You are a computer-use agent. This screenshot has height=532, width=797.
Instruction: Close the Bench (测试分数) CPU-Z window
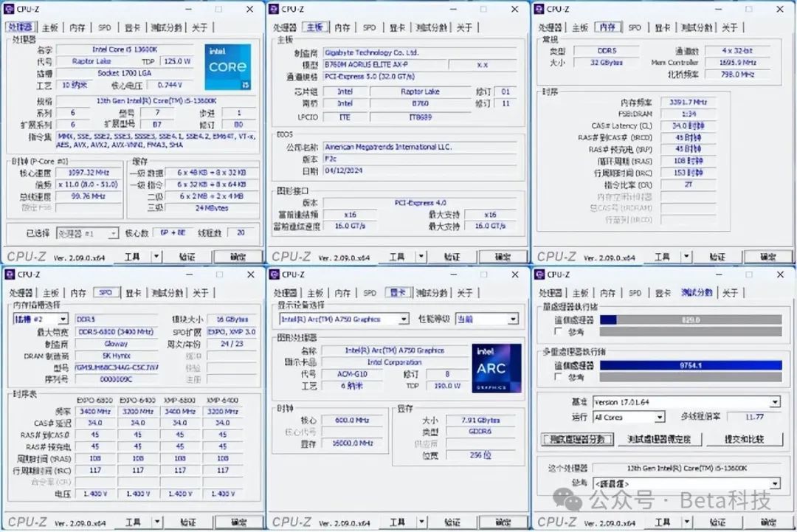pyautogui.click(x=780, y=274)
